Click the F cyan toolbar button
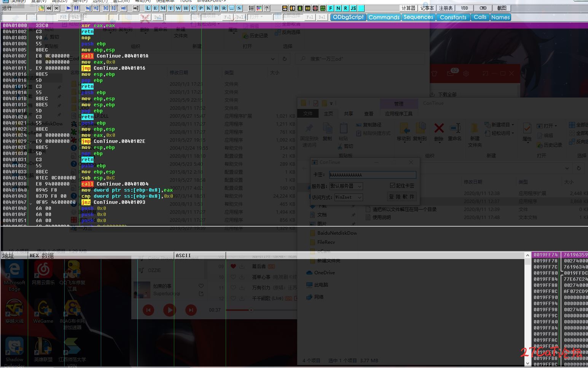 point(330,8)
